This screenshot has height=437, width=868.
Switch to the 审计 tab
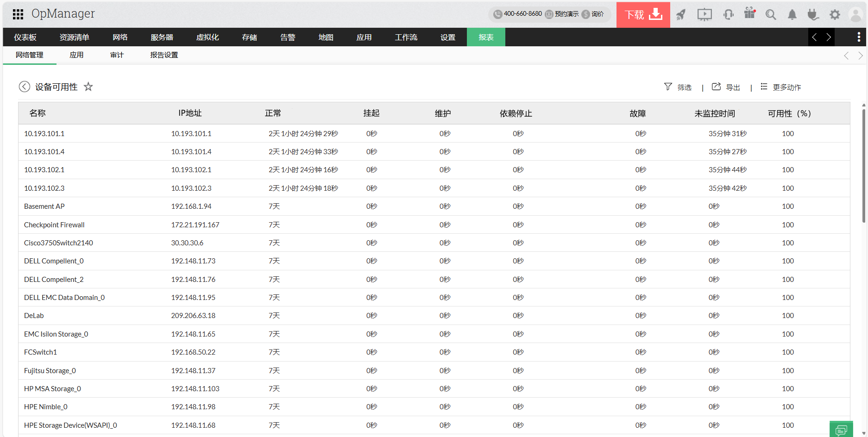(x=117, y=55)
